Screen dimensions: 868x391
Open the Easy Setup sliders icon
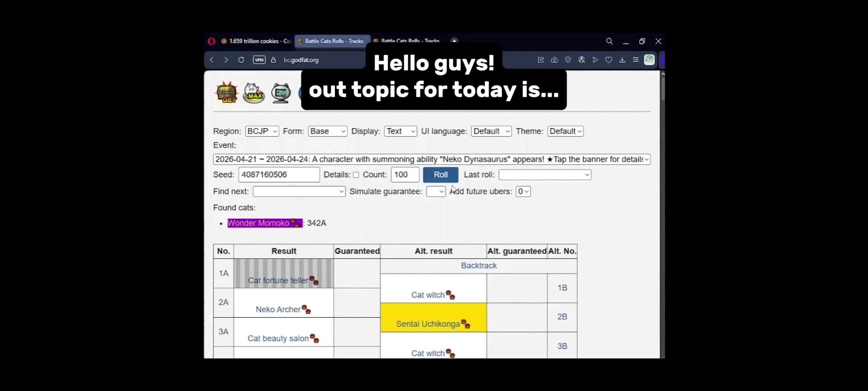(636, 60)
